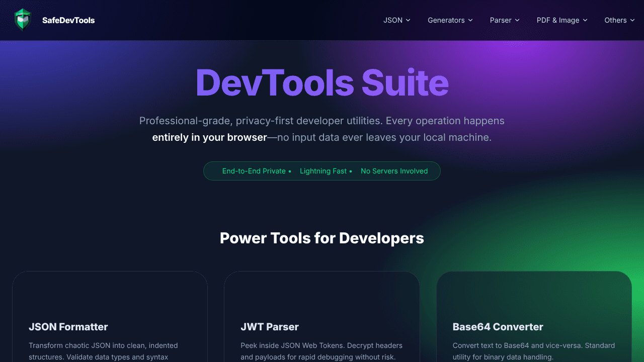This screenshot has height=362, width=644.
Task: Open the PDF & Image navigation menu
Action: pos(562,20)
